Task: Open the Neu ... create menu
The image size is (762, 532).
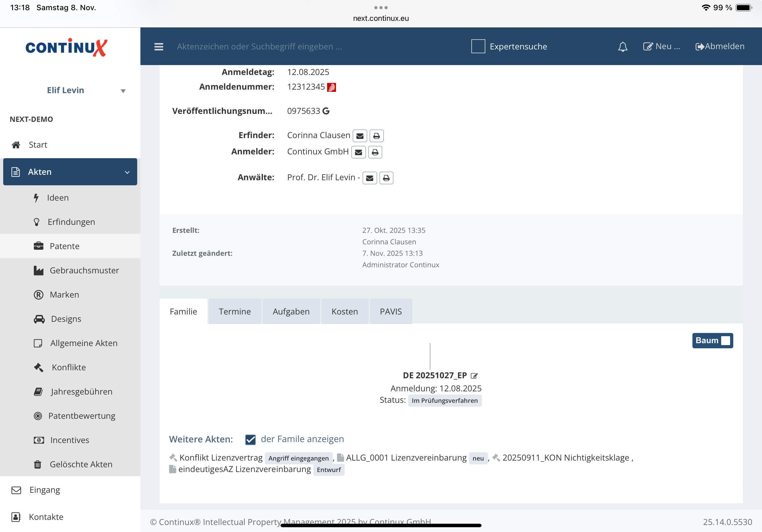Action: pyautogui.click(x=661, y=47)
